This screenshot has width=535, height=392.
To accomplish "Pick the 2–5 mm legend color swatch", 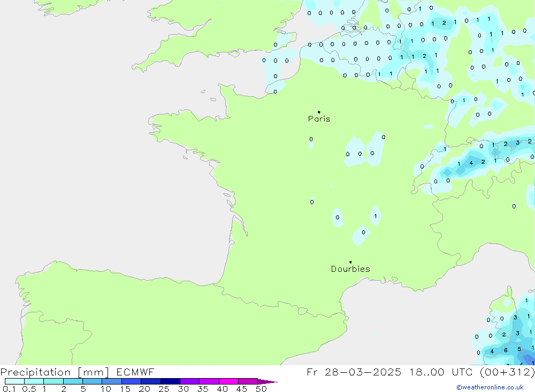I will 73,381.
